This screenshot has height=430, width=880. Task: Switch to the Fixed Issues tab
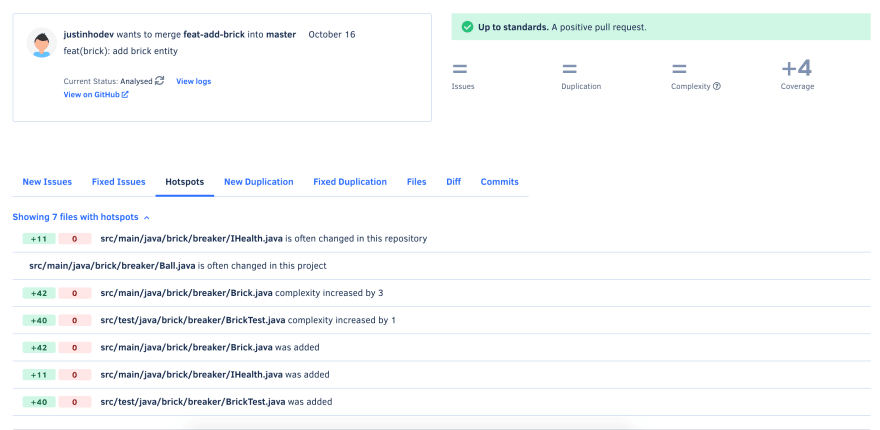tap(118, 182)
